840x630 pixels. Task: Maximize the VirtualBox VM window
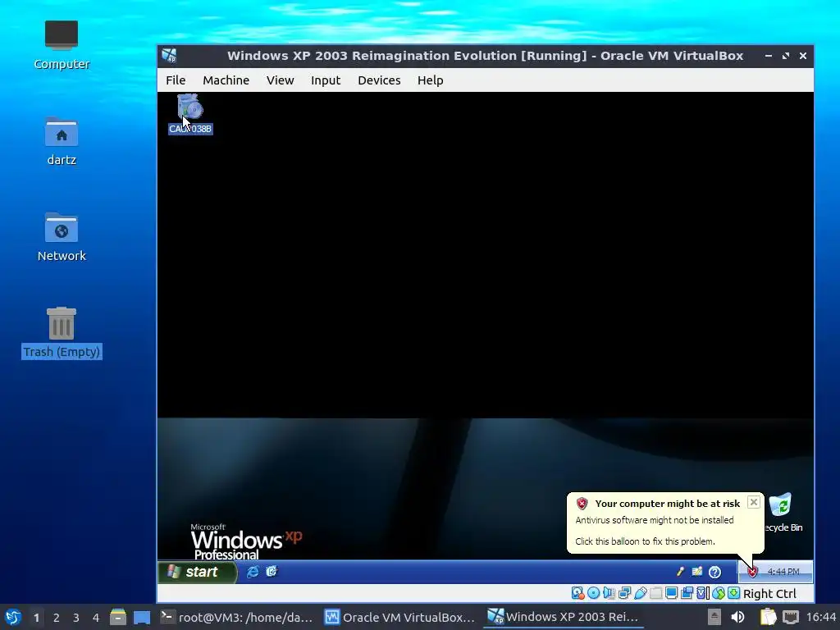click(786, 56)
